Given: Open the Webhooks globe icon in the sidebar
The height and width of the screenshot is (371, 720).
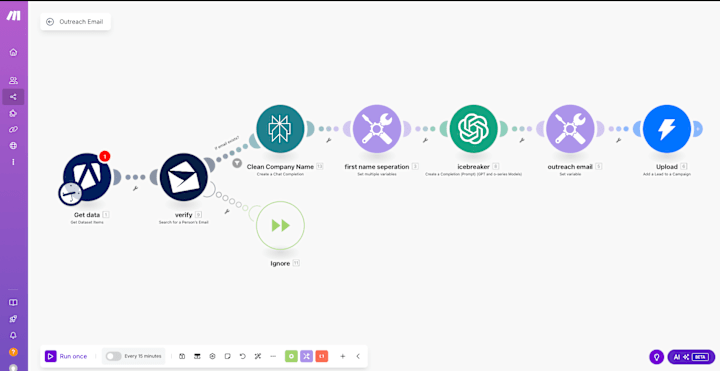Looking at the screenshot, I should click(x=13, y=146).
